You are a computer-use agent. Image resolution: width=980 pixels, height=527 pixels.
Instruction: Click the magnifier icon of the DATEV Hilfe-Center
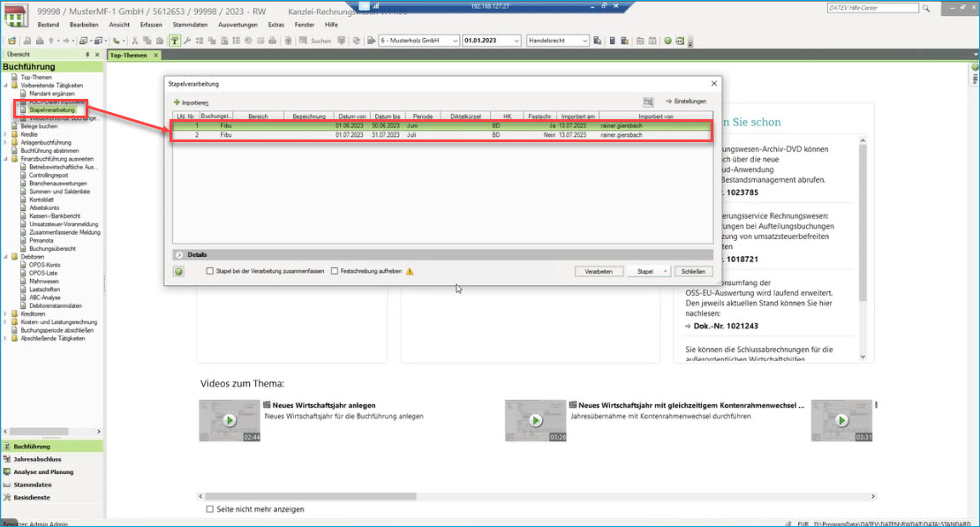click(x=926, y=8)
